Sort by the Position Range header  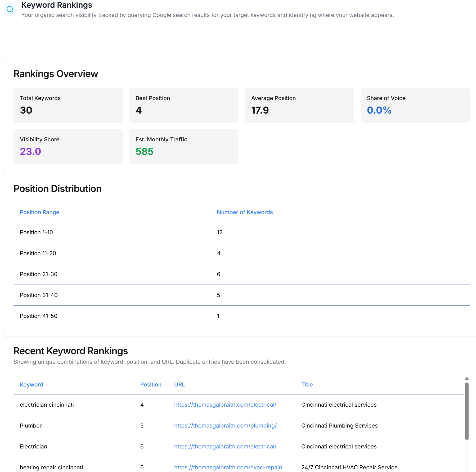pos(39,212)
